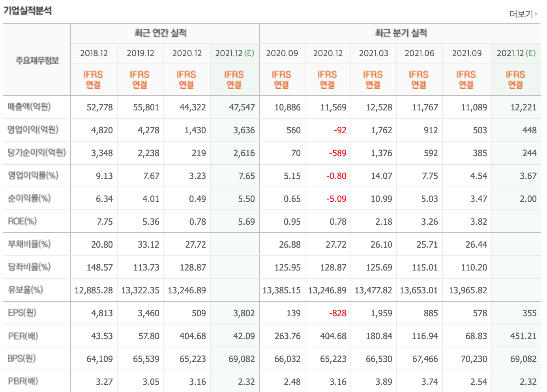The image size is (547, 392).
Task: Click the negative -589 net income value
Action: tap(338, 153)
